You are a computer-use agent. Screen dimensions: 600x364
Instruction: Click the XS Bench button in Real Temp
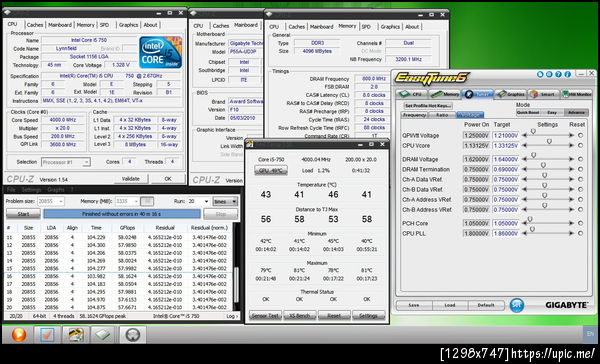click(x=300, y=315)
